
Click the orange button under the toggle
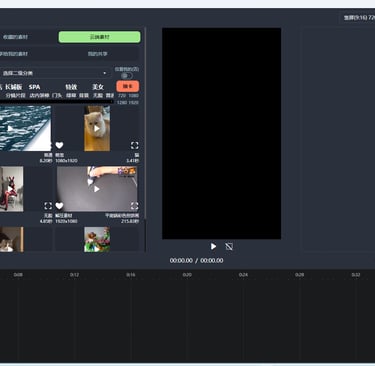(x=128, y=86)
